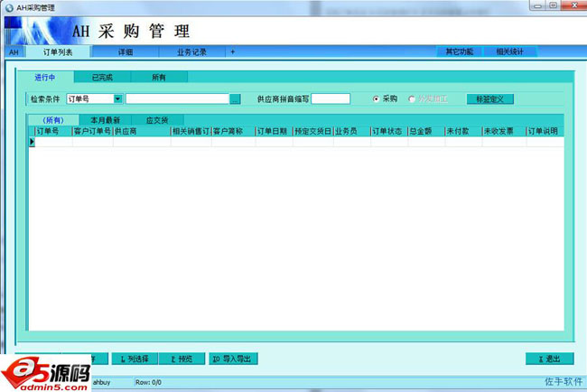
Task: Click the 总金额 column header
Action: (426, 131)
